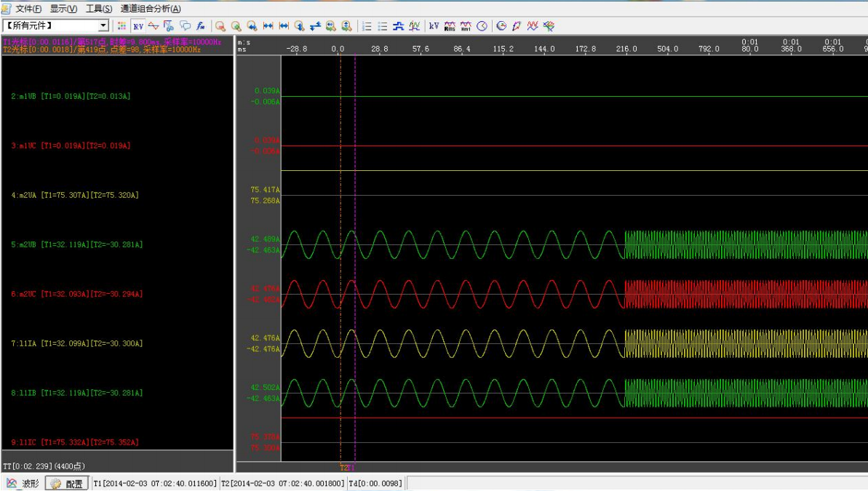868x491 pixels.
Task: Open the 工具(S) menu
Action: (99, 9)
